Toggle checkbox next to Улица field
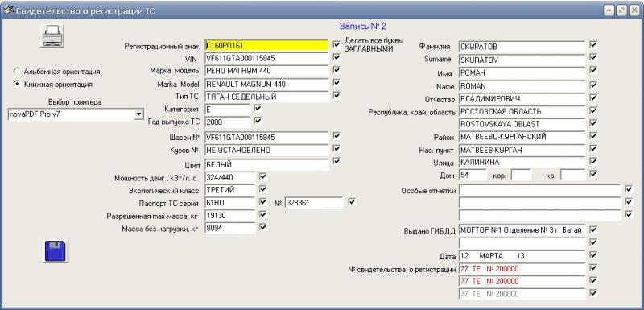Image resolution: width=644 pixels, height=310 pixels. point(592,161)
